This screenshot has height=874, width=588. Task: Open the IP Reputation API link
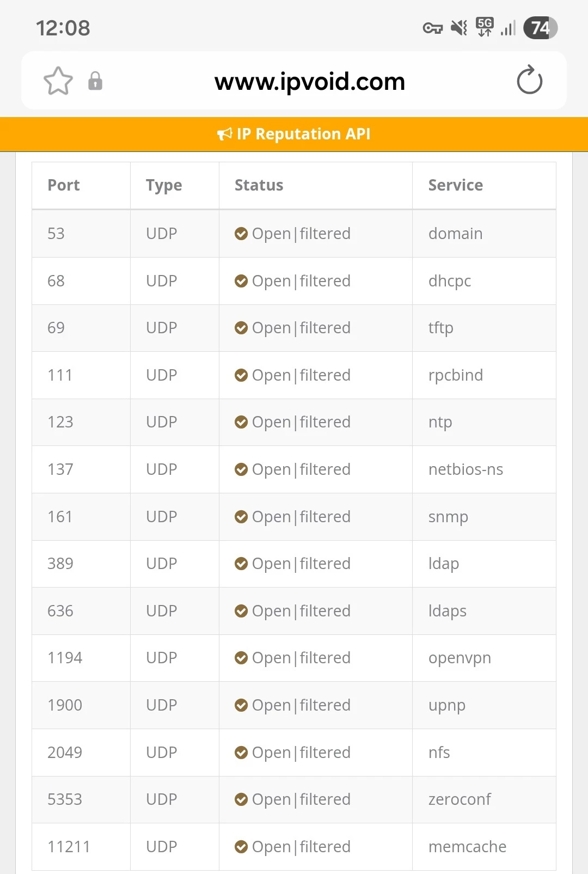click(x=303, y=134)
